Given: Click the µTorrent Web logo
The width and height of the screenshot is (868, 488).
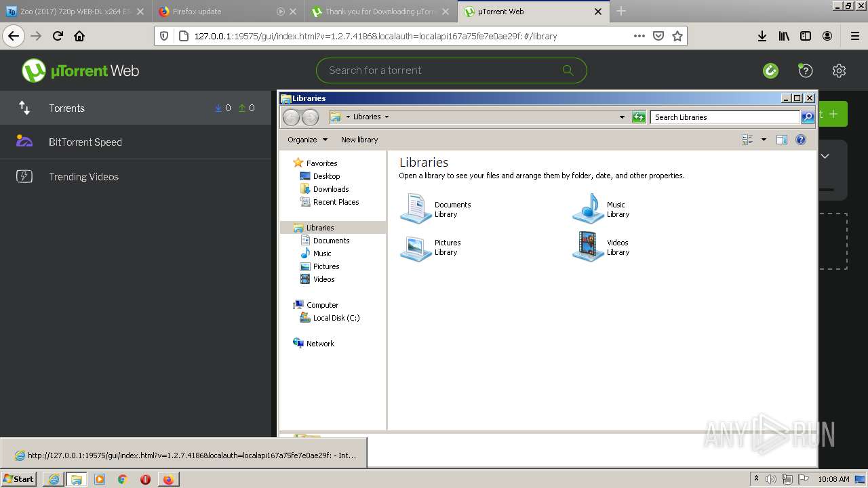Looking at the screenshot, I should pyautogui.click(x=80, y=70).
